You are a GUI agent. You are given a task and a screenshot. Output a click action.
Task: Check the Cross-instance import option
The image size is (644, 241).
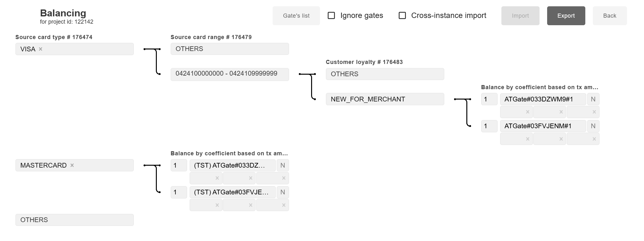click(x=402, y=15)
